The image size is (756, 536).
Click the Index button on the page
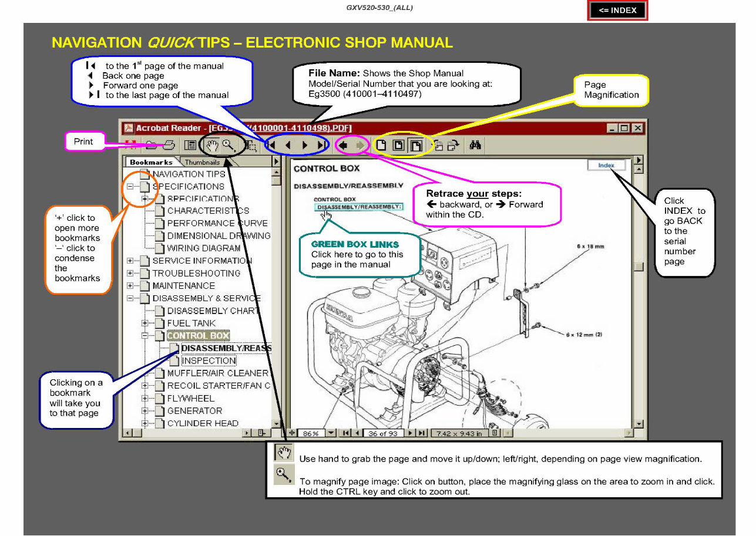606,165
